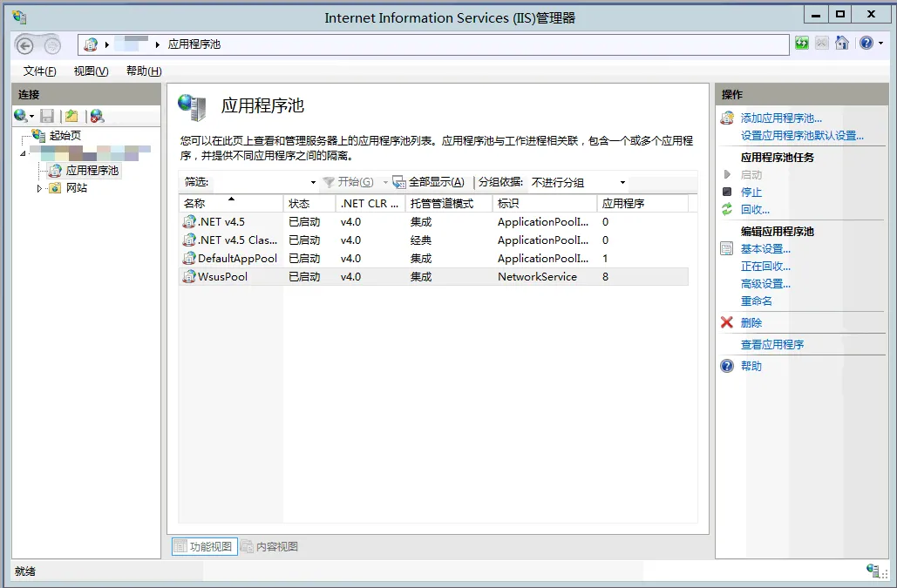
Task: Open the 筛选 filter dropdown arrow
Action: pyautogui.click(x=313, y=182)
